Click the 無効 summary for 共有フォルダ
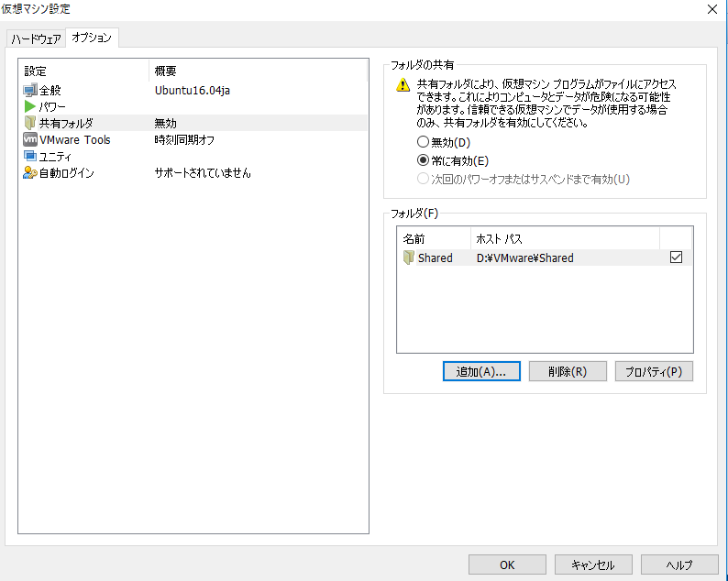Image resolution: width=728 pixels, height=581 pixels. tap(165, 123)
